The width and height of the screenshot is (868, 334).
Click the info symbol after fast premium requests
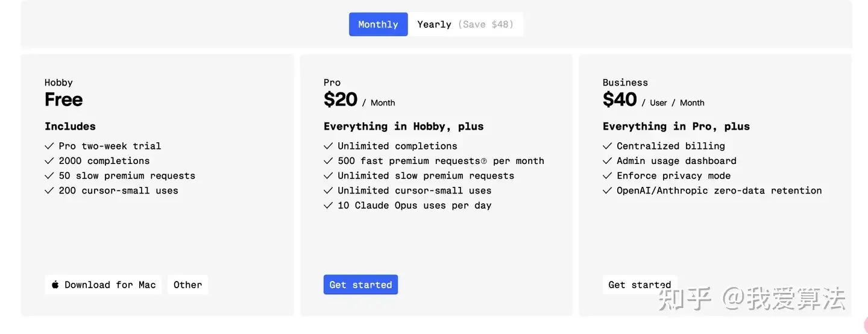(x=483, y=162)
